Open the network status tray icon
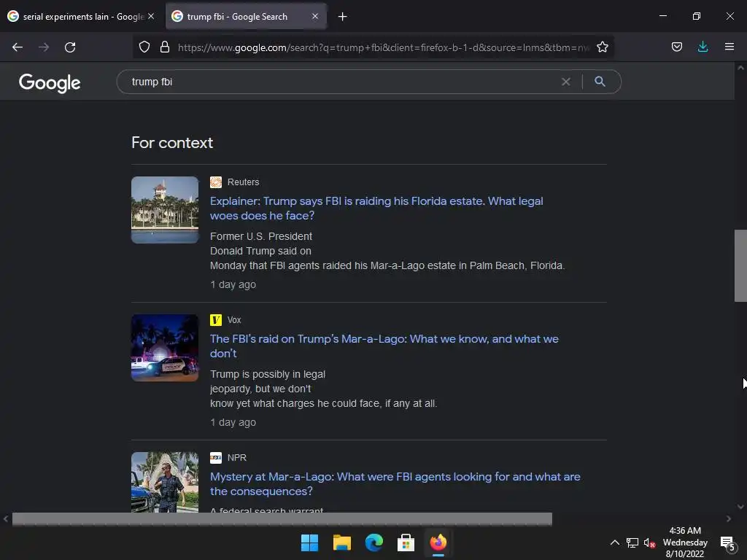747x560 pixels. click(632, 542)
